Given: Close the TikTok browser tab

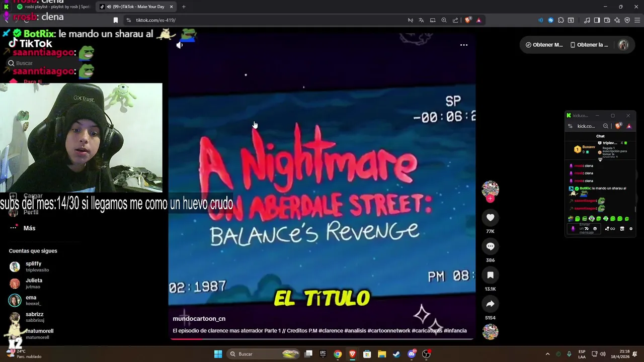Looking at the screenshot, I should point(171,7).
